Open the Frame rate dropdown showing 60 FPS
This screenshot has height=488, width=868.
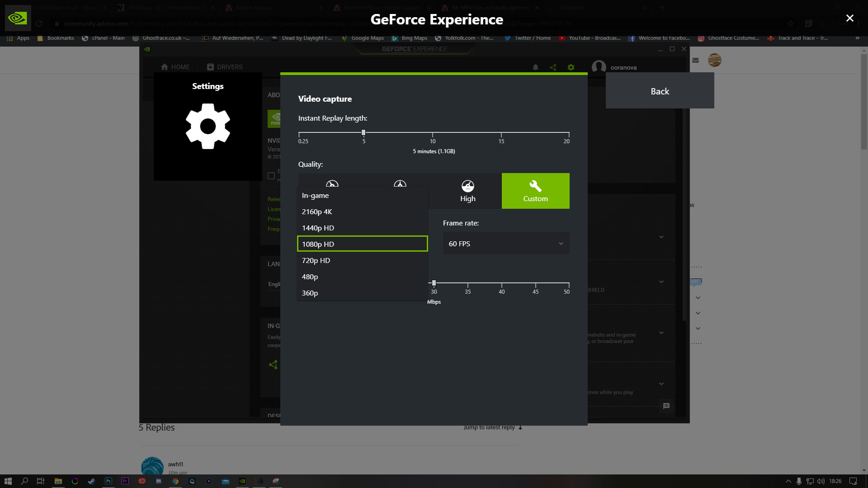506,244
